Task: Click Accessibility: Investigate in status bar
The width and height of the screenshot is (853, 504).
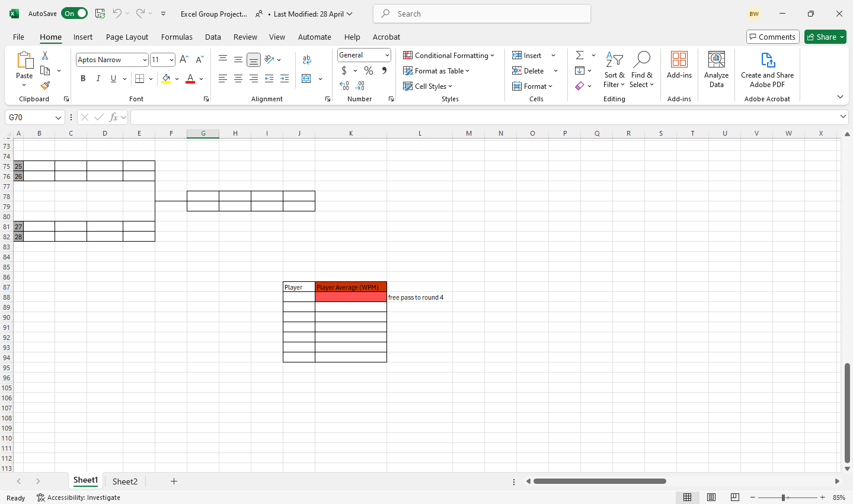Action: click(78, 498)
